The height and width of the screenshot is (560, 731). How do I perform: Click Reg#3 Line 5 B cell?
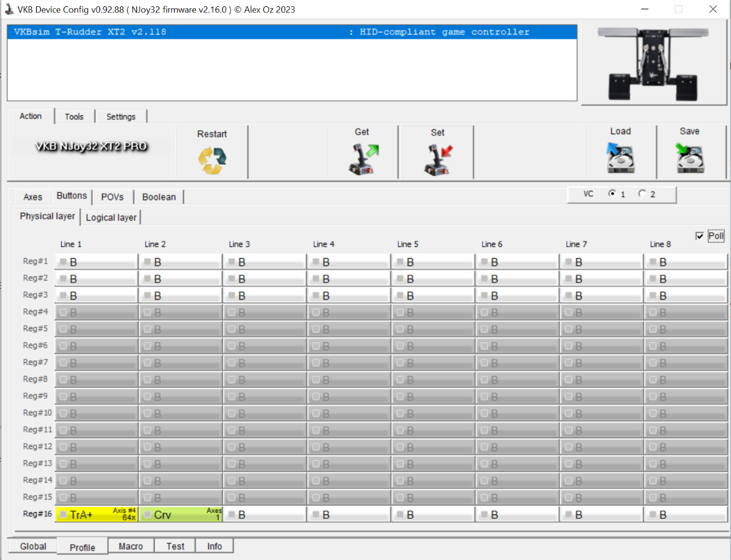pos(434,296)
